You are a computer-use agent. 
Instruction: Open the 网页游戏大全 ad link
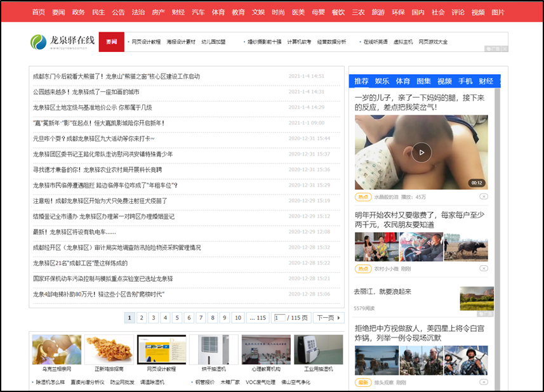(x=433, y=42)
